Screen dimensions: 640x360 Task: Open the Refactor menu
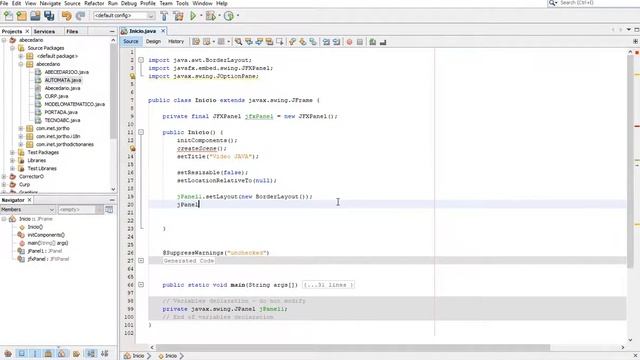coord(94,3)
